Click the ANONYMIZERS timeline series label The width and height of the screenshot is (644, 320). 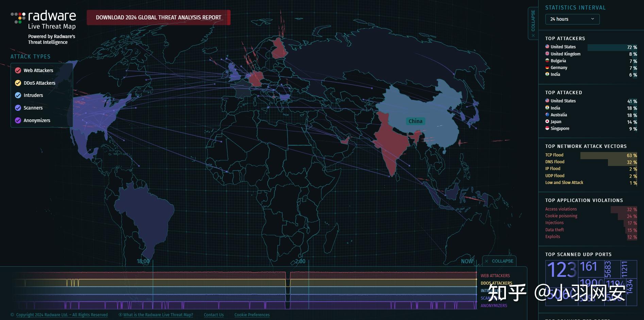(494, 306)
